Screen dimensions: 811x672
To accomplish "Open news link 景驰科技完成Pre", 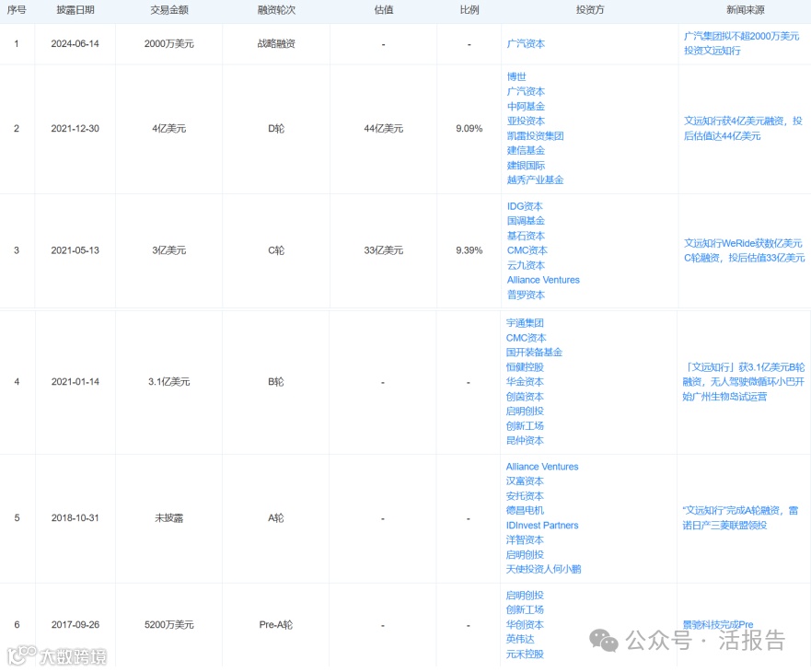I will (x=718, y=625).
